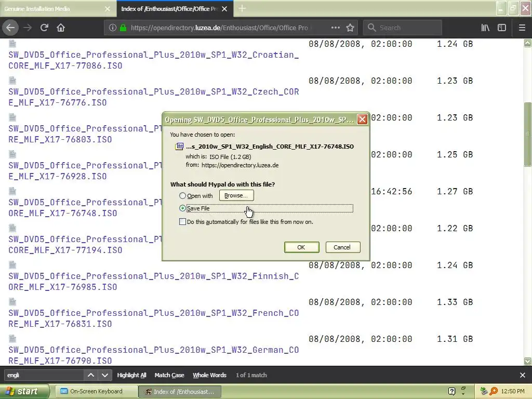
Task: Open the hamburger application menu
Action: 522,28
